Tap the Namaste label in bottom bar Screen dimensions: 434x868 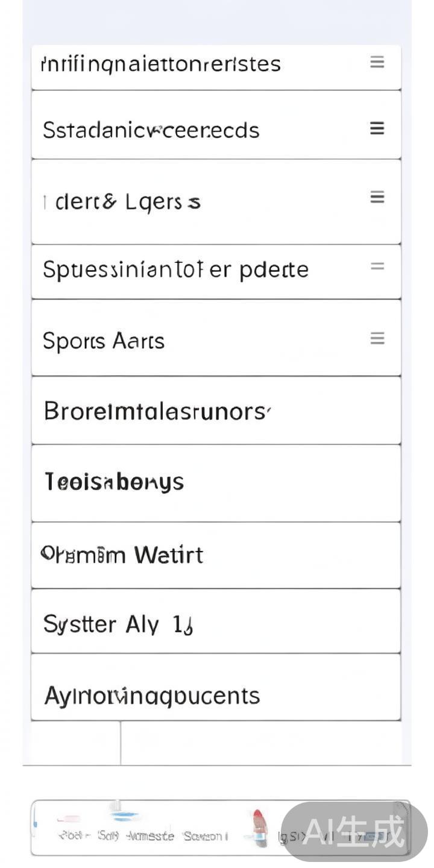tap(150, 837)
